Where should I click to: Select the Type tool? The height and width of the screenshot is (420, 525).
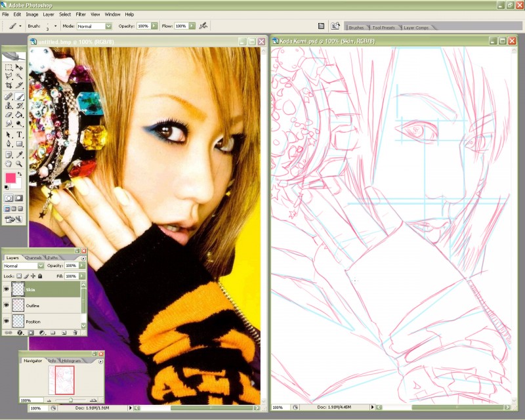(x=19, y=135)
